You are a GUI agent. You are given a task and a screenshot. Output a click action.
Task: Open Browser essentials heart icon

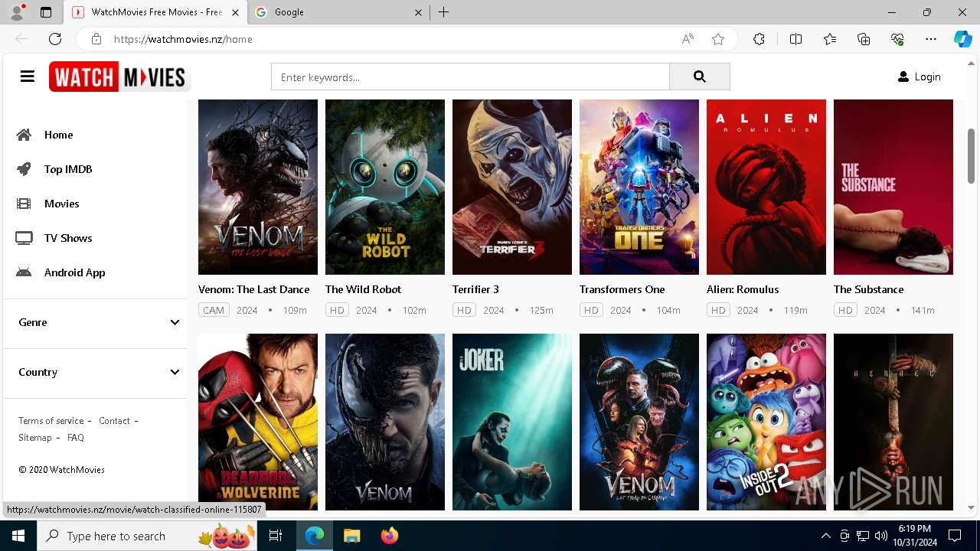[x=897, y=39]
